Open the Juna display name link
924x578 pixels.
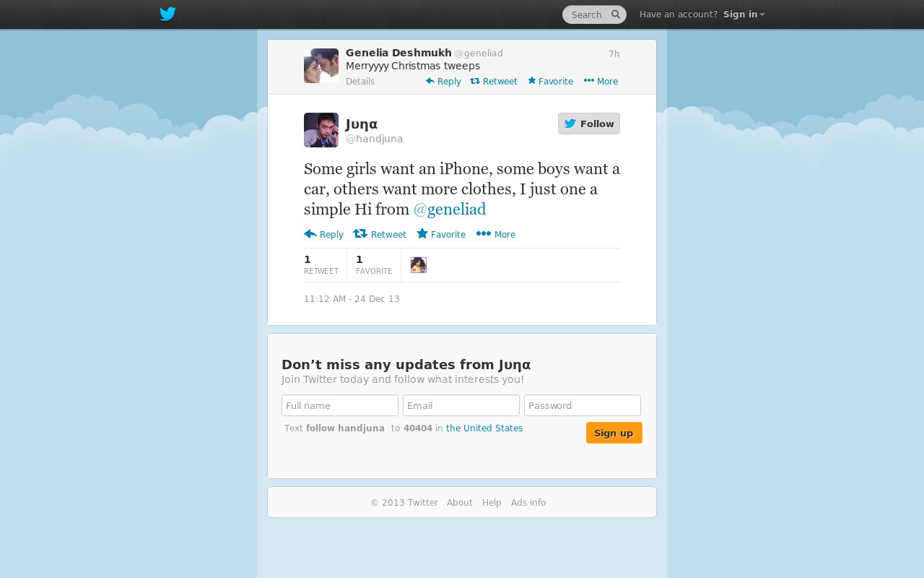pyautogui.click(x=362, y=124)
